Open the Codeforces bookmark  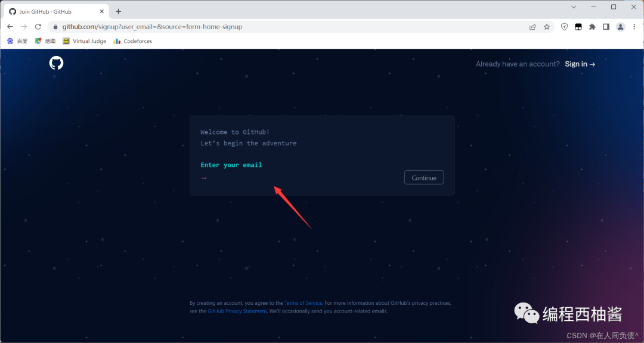coord(132,41)
